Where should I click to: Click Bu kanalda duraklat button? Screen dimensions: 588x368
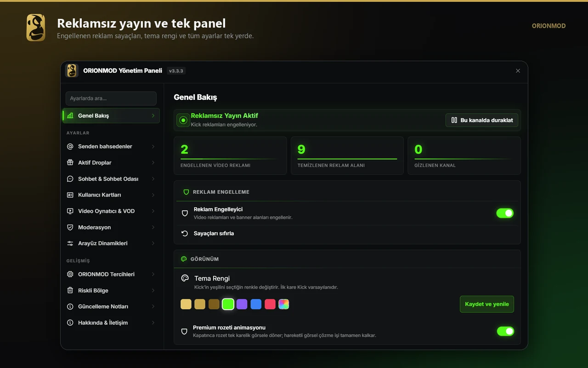(x=482, y=120)
